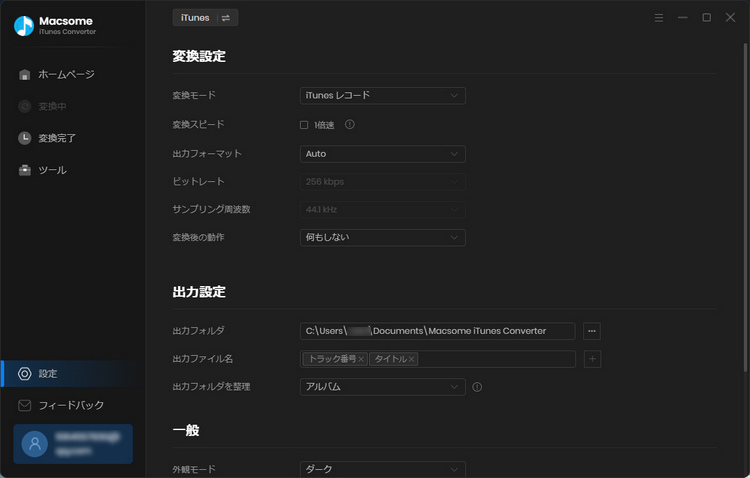
Task: Open the ホームページ home icon
Action: click(x=24, y=75)
